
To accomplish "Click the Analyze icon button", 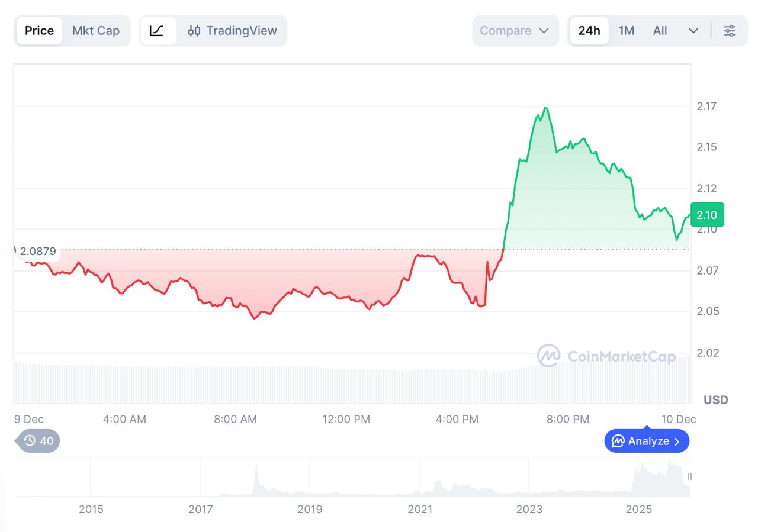I will (x=618, y=441).
